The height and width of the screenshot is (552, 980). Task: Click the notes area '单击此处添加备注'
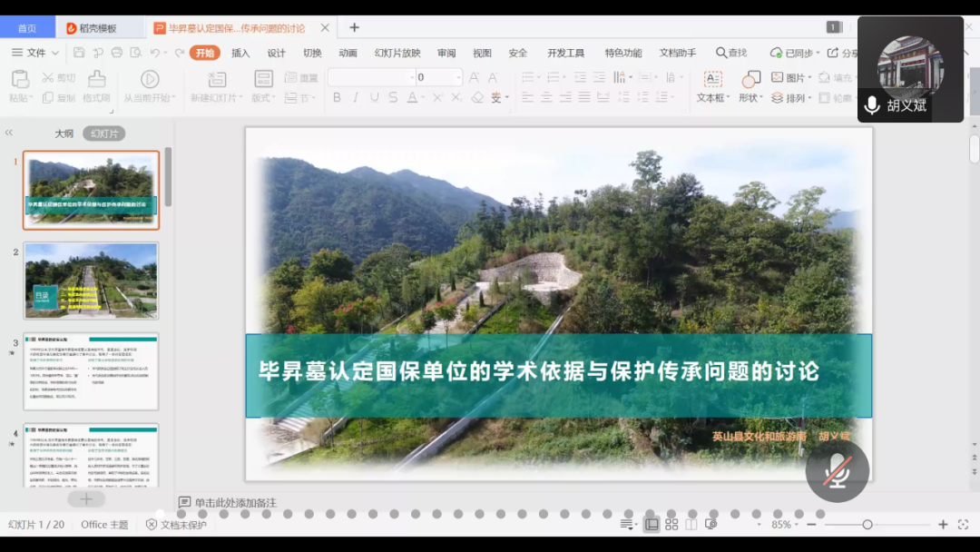coord(235,502)
